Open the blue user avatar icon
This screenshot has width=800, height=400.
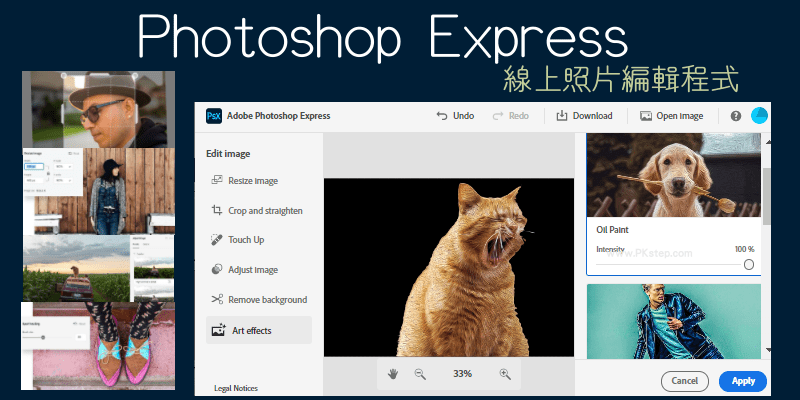tap(759, 115)
